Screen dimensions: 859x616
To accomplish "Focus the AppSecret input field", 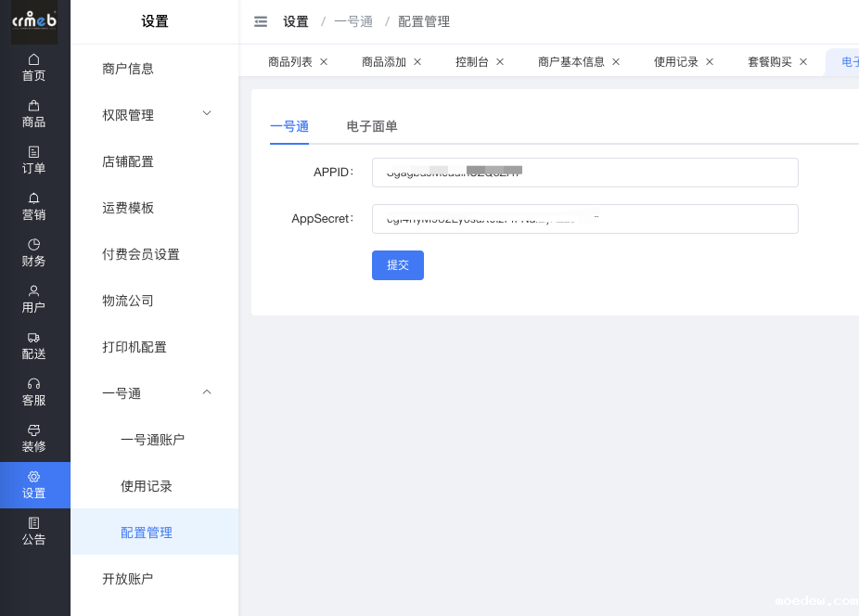I will tap(584, 219).
